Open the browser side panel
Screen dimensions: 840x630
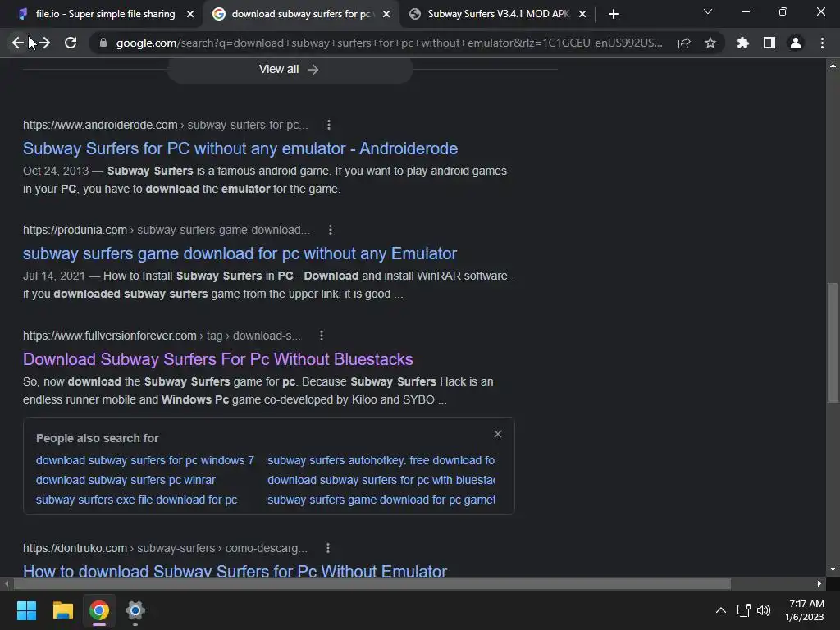click(769, 43)
